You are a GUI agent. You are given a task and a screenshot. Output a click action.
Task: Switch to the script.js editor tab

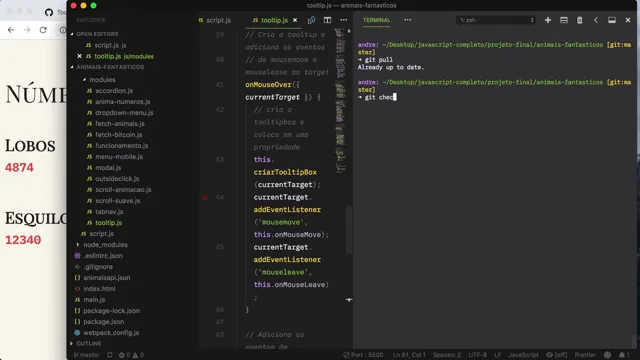tap(215, 20)
